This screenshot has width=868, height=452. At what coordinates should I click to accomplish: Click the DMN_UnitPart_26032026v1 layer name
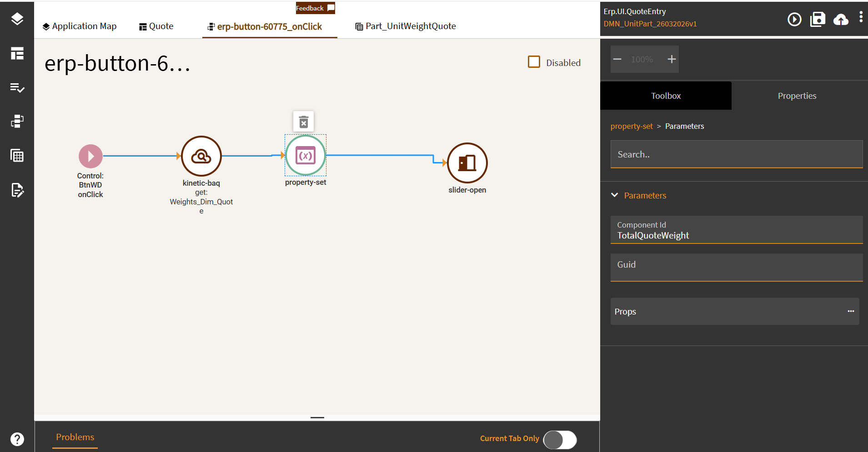click(650, 24)
